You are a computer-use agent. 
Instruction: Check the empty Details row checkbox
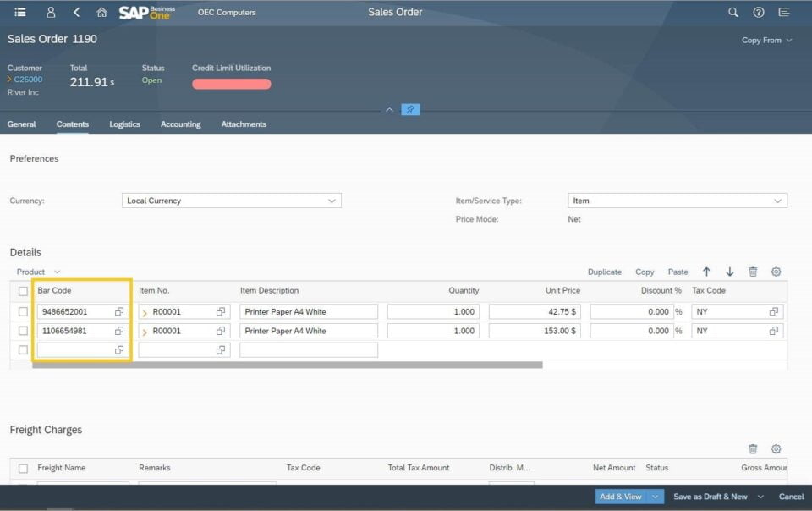23,350
